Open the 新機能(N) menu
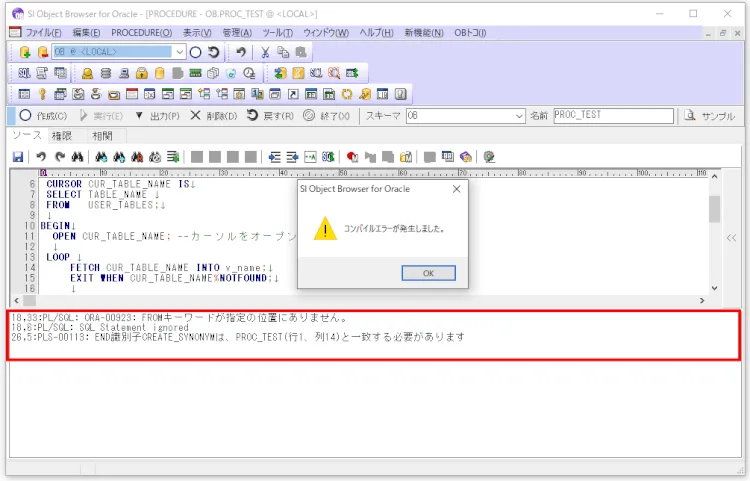 coord(424,33)
